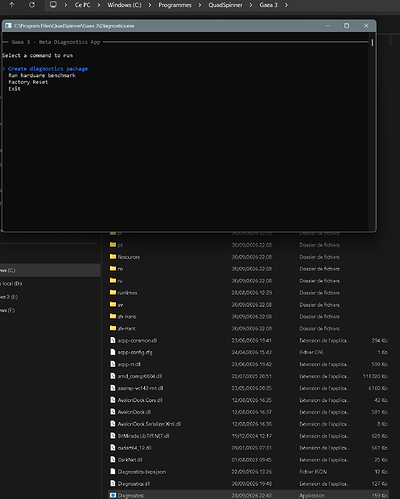Click the agpp-config.cfg file icon
Screen dimensions: 400x499
[x=113, y=352]
